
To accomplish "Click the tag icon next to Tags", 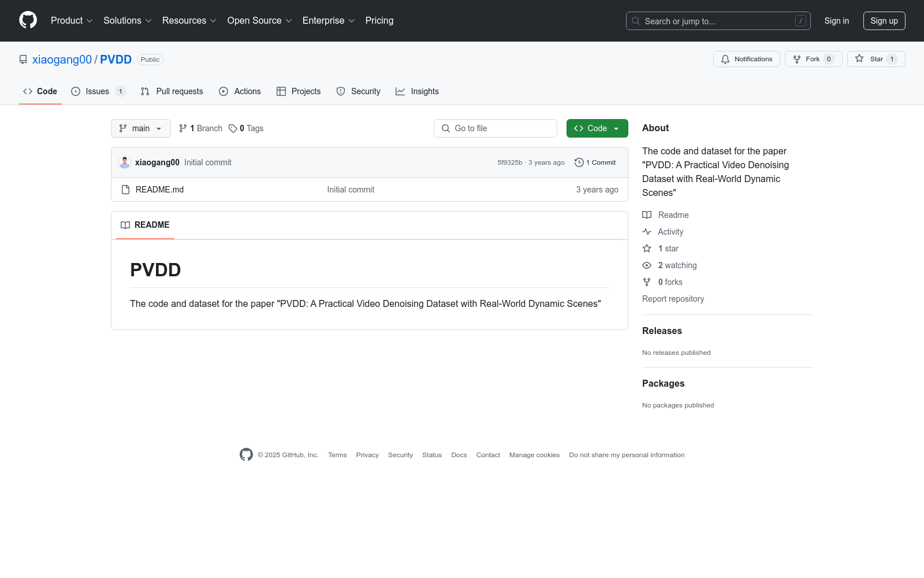I will pos(233,128).
